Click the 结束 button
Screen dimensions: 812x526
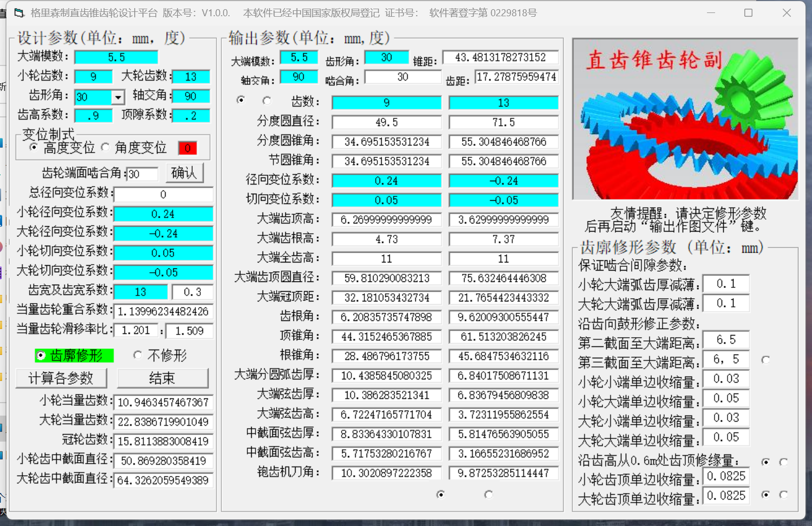(163, 378)
